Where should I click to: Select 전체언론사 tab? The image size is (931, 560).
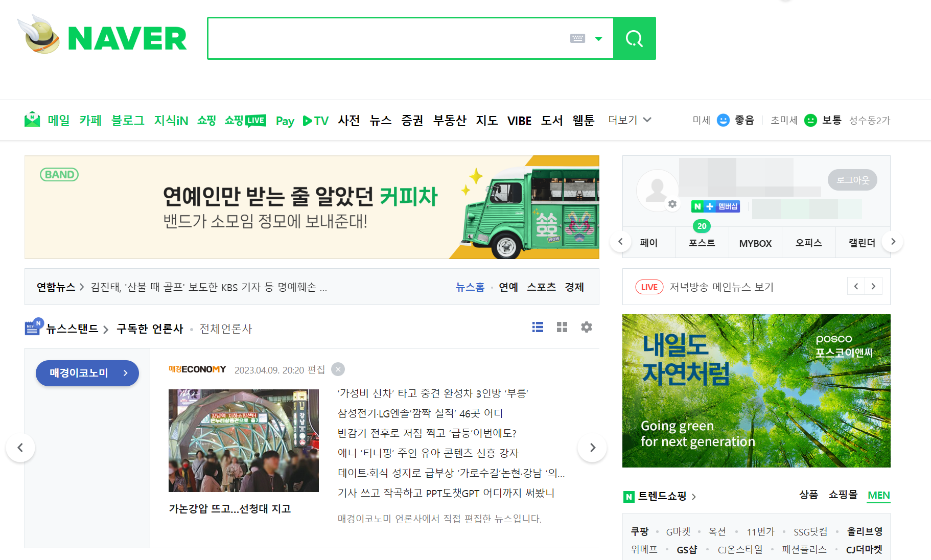(226, 329)
